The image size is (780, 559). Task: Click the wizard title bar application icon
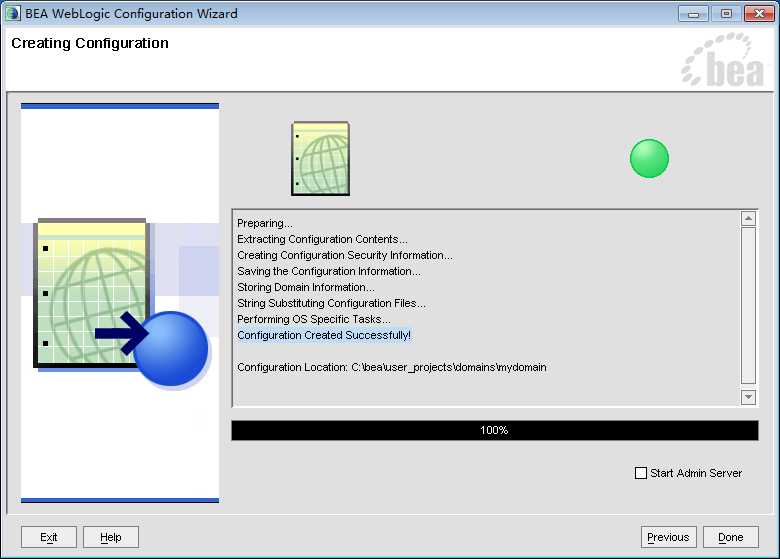pos(13,13)
